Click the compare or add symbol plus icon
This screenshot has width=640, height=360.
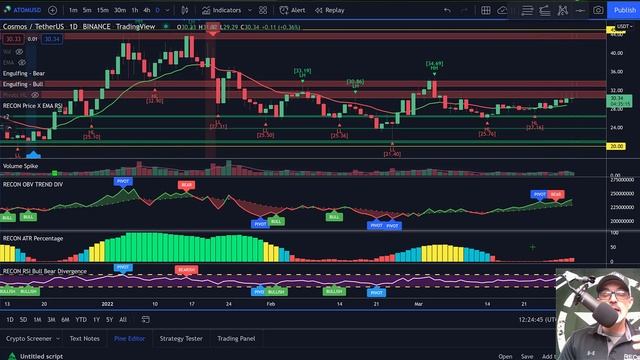[53, 10]
